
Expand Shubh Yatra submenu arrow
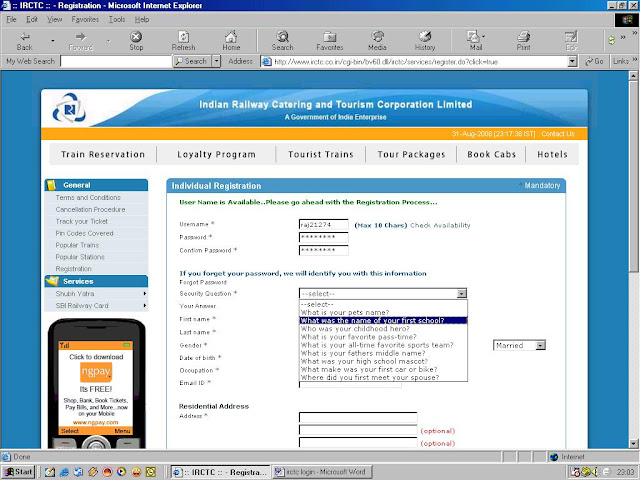pos(145,293)
